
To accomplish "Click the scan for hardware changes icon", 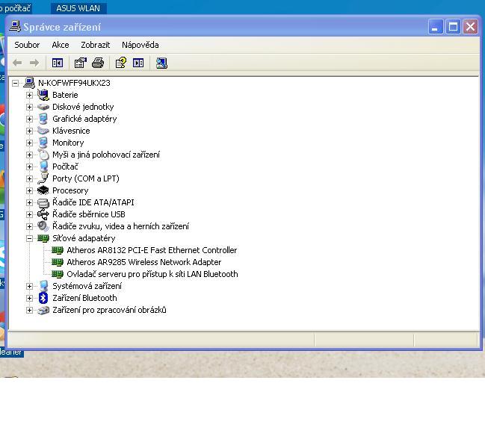I will [x=161, y=63].
